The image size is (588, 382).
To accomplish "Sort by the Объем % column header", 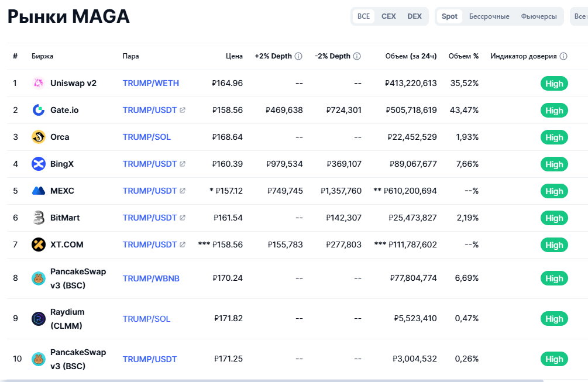I will coord(463,56).
